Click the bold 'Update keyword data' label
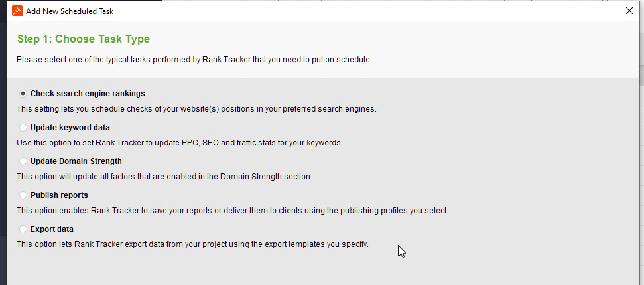The width and height of the screenshot is (644, 285). coord(70,128)
